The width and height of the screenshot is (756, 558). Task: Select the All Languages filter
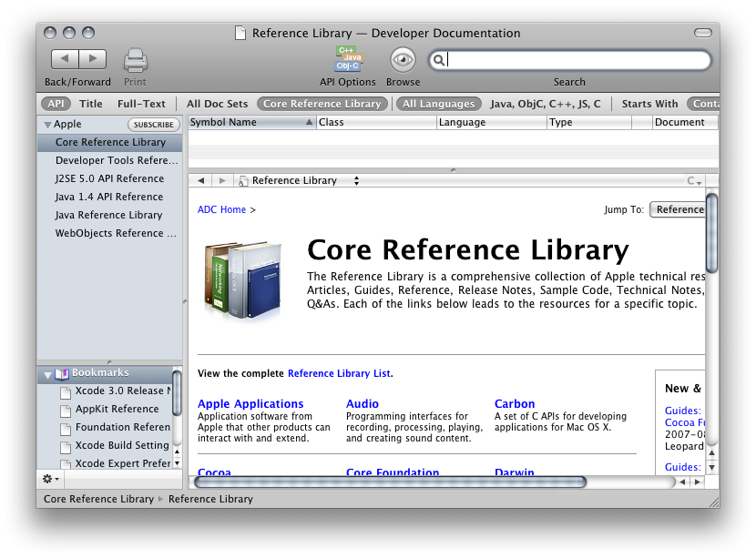439,104
